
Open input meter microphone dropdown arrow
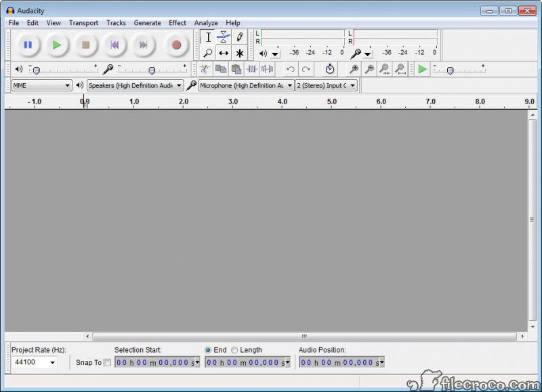point(367,54)
